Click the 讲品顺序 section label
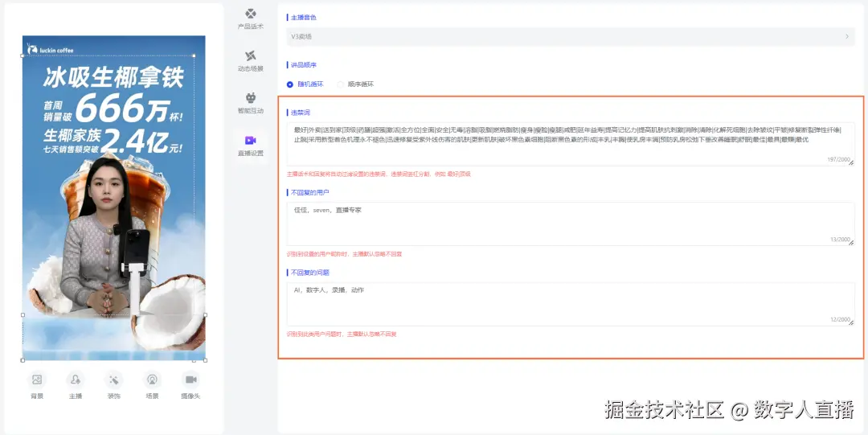Image resolution: width=868 pixels, height=435 pixels. (303, 65)
